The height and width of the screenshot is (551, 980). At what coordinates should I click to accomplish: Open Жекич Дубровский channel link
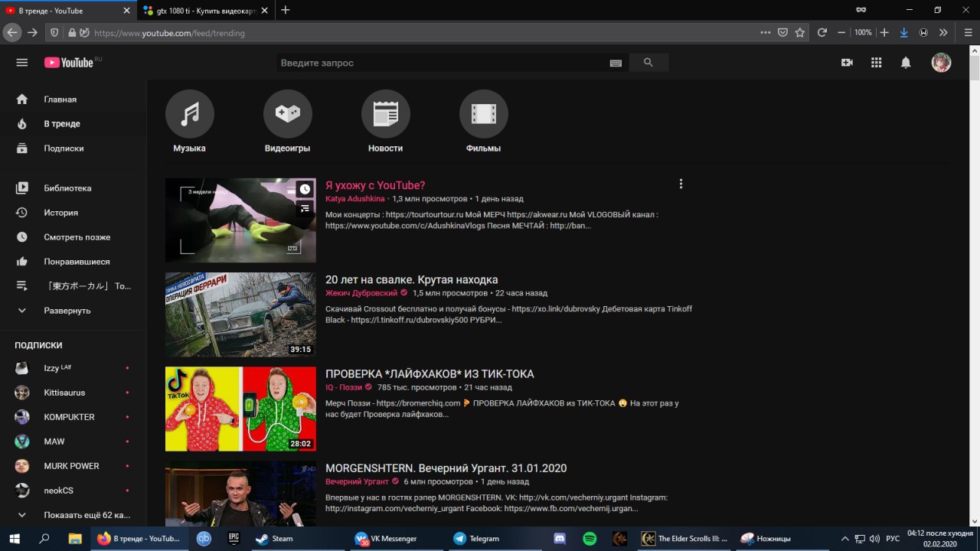[361, 293]
